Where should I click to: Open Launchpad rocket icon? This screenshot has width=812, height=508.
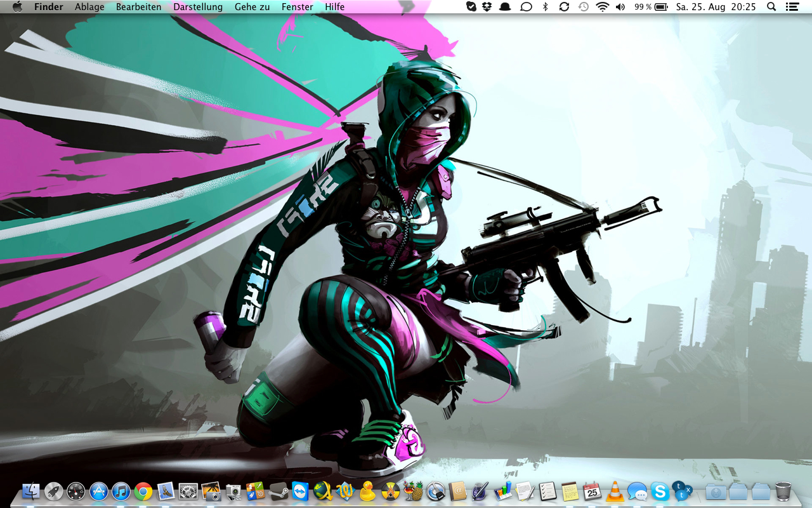pyautogui.click(x=53, y=491)
